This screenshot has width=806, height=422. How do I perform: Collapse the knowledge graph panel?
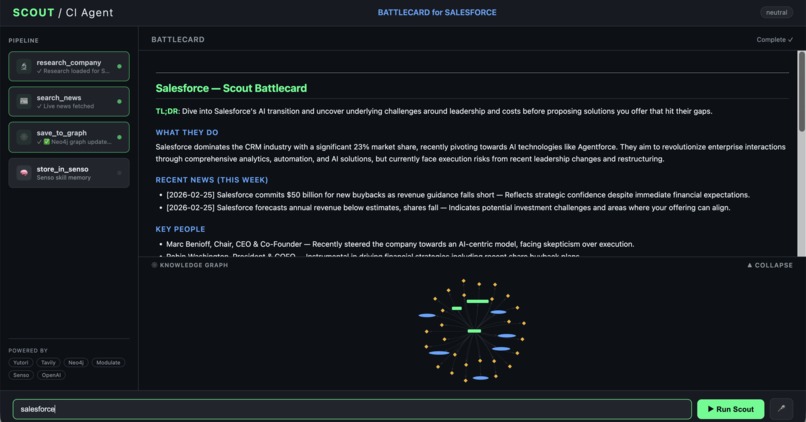click(770, 265)
